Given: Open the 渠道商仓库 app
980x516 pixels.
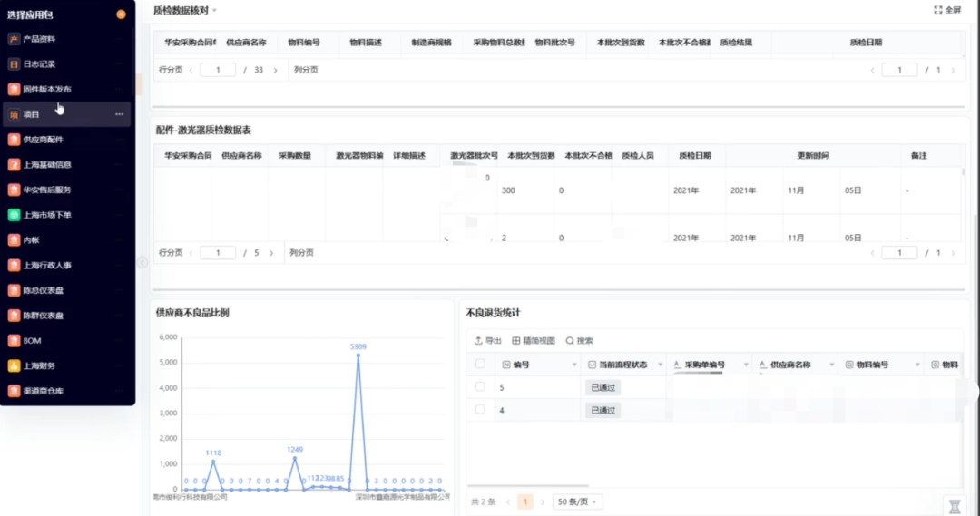Looking at the screenshot, I should tap(67, 391).
